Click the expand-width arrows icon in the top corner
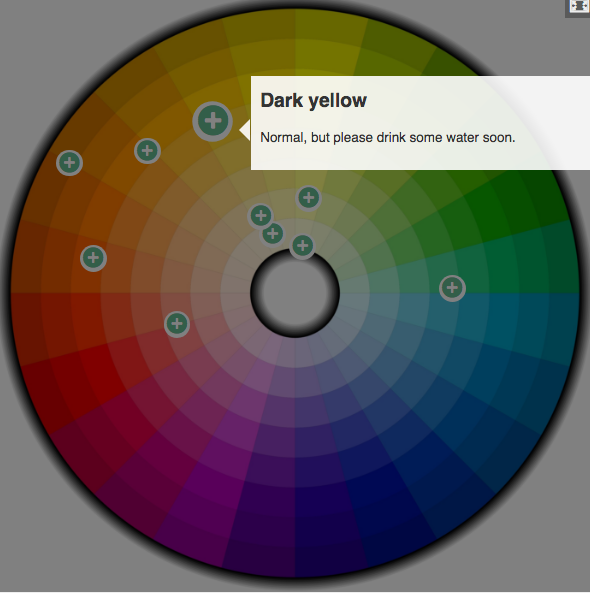Image resolution: width=590 pixels, height=593 pixels. pos(579,6)
